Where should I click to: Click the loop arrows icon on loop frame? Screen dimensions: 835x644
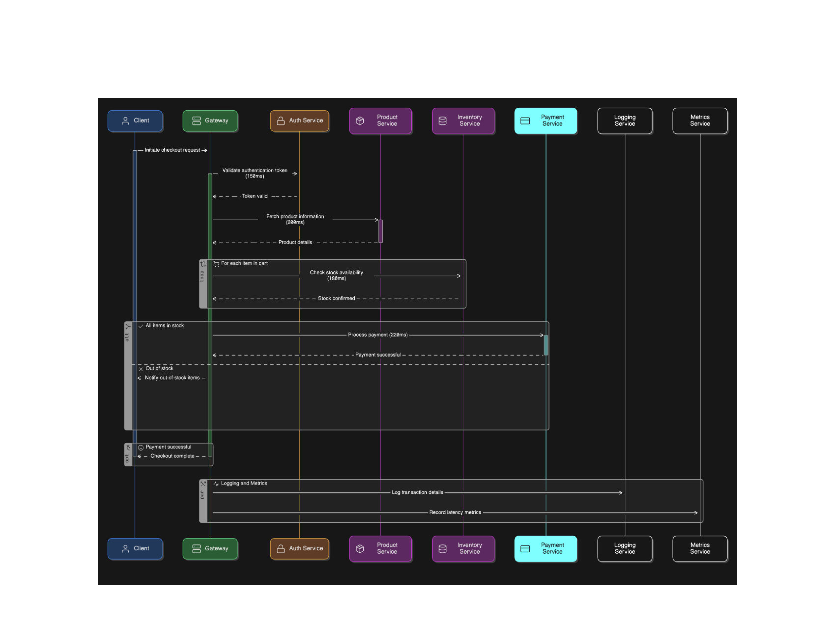click(x=203, y=264)
